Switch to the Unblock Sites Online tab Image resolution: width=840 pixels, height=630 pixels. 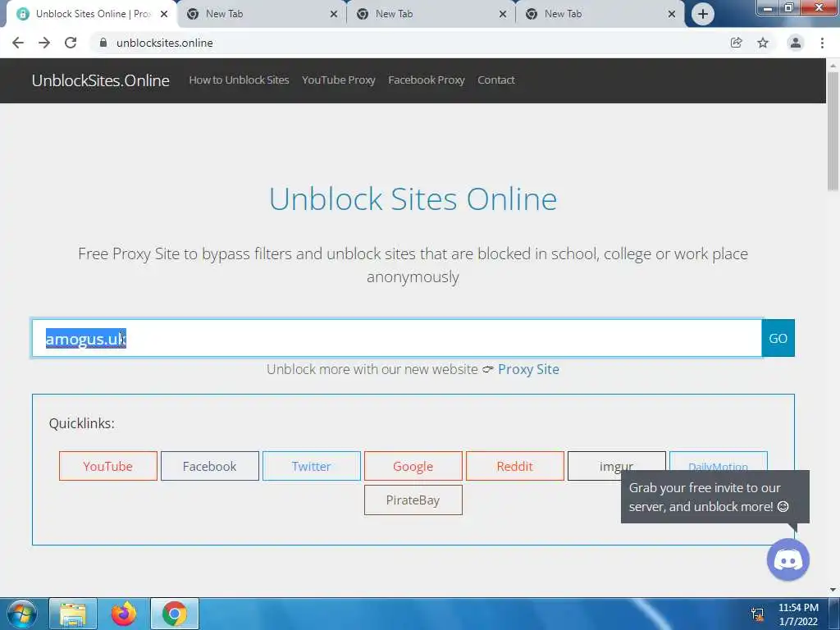(x=92, y=14)
